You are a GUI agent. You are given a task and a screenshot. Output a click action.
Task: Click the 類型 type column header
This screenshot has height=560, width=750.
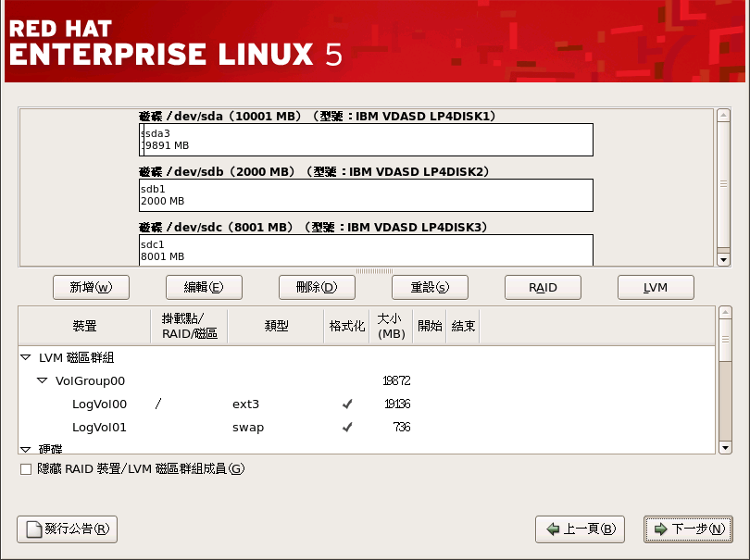pos(276,326)
